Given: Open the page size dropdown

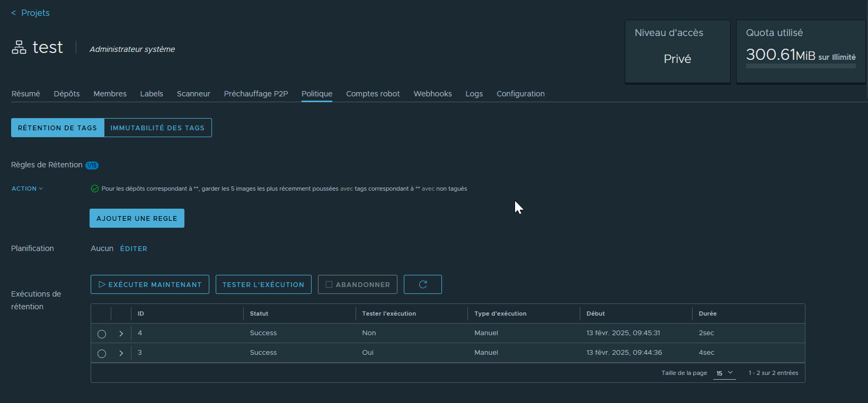Looking at the screenshot, I should 724,373.
